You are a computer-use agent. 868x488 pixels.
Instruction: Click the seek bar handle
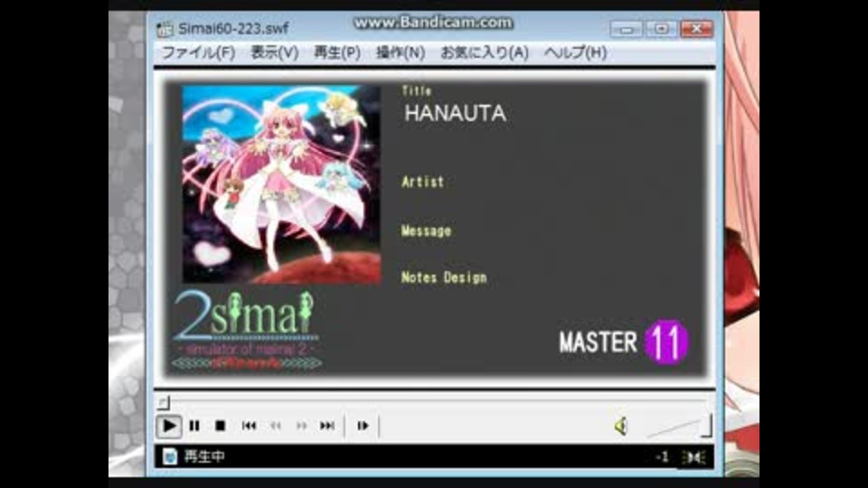[163, 402]
